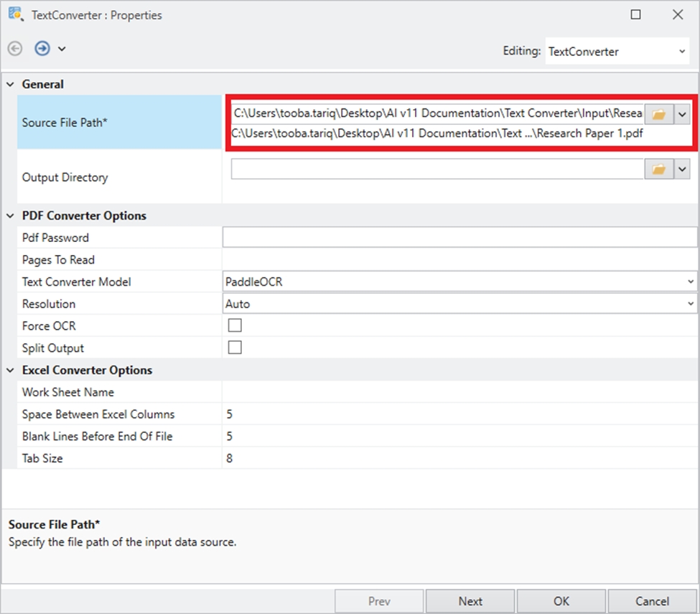Click the grayed back navigation arrow

point(15,49)
